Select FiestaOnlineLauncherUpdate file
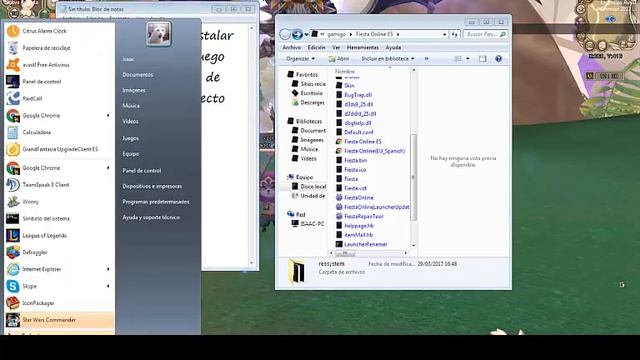Screen dimensions: 640x360 click(x=373, y=207)
